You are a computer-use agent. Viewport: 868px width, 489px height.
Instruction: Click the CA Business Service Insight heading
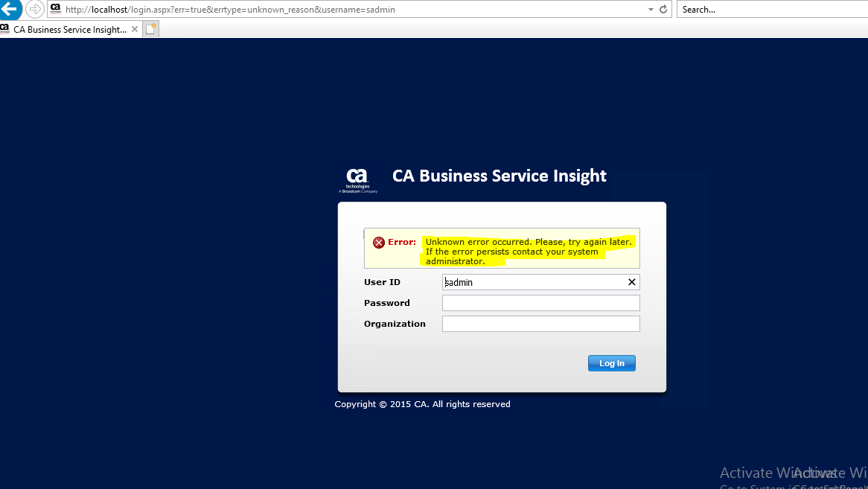tap(500, 176)
